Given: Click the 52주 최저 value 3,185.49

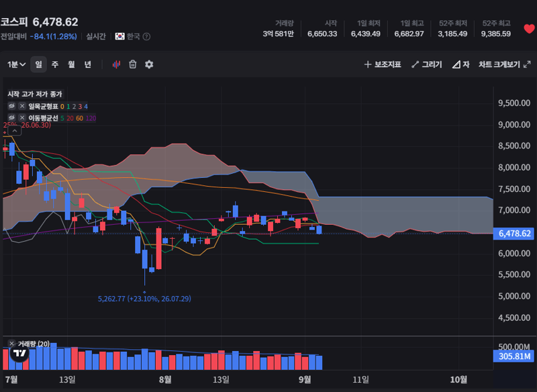Looking at the screenshot, I should pyautogui.click(x=452, y=34).
